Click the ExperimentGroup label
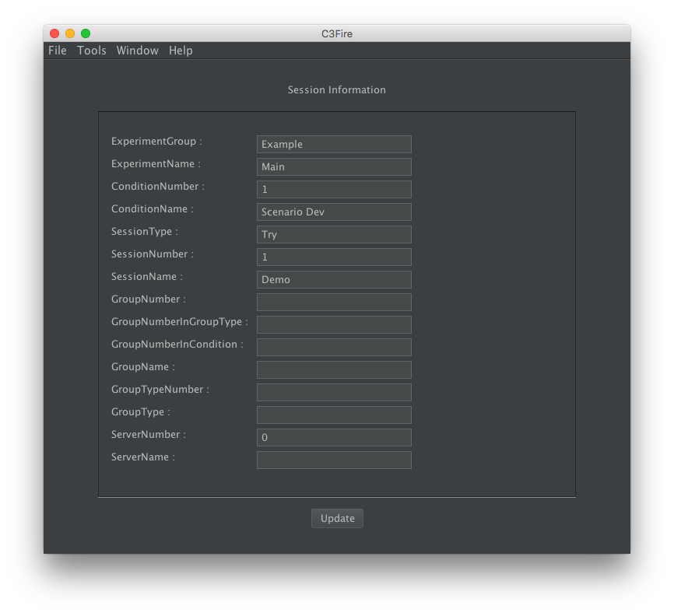Image resolution: width=674 pixels, height=616 pixels. point(156,142)
